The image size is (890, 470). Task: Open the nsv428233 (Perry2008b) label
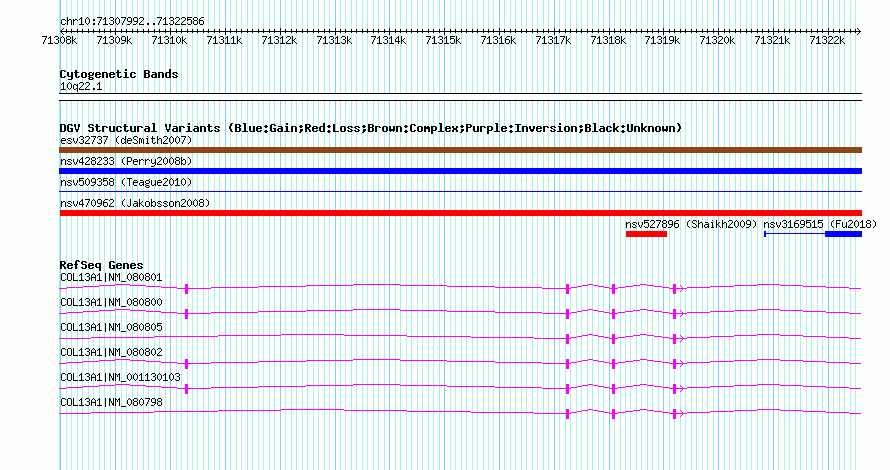126,161
